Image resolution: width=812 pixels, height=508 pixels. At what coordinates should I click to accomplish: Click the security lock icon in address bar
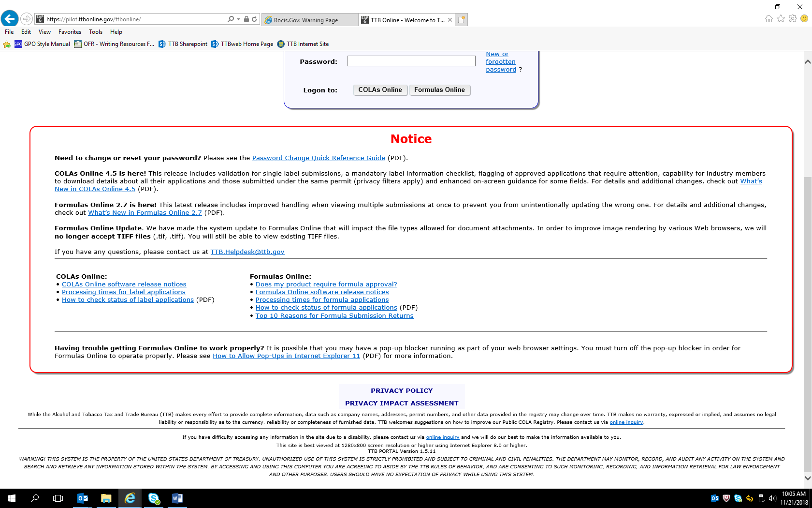pos(246,19)
